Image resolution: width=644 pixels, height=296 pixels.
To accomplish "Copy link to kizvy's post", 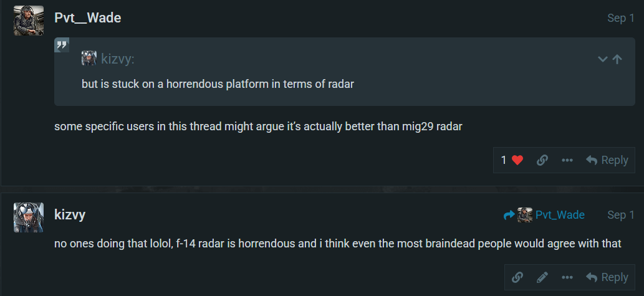I will (x=517, y=277).
